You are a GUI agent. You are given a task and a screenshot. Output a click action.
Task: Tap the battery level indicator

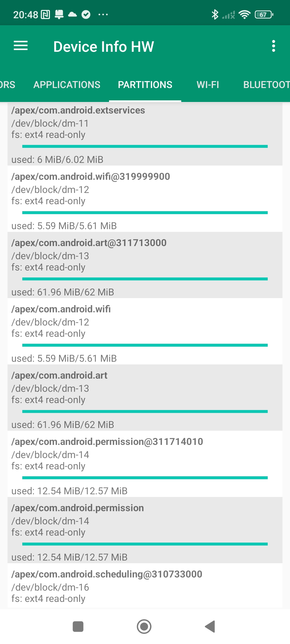tap(264, 14)
